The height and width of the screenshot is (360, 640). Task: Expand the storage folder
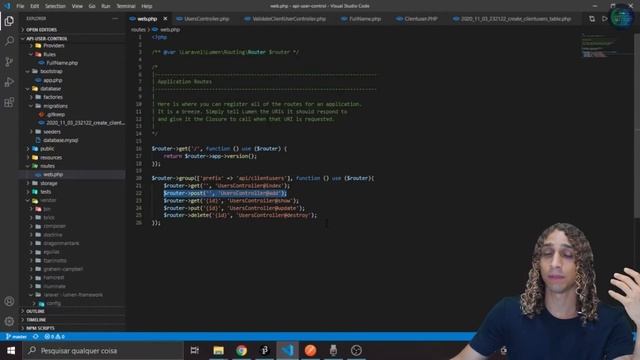(x=49, y=183)
